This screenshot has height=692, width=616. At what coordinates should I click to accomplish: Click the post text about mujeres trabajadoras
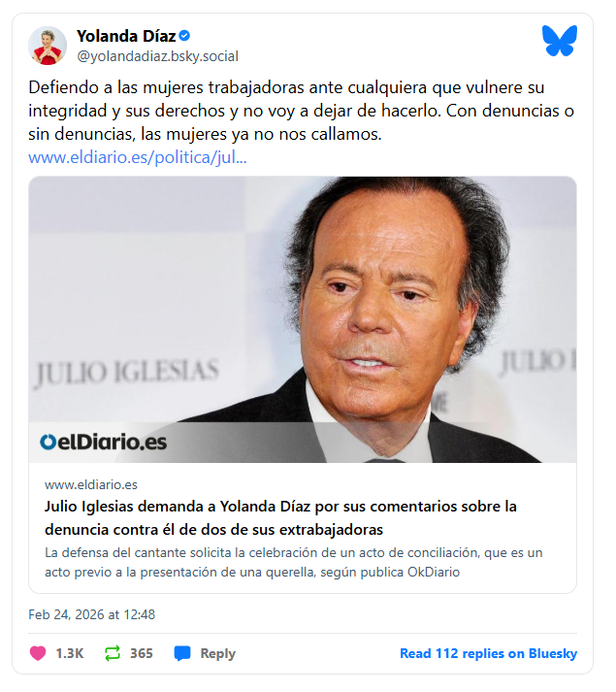(301, 111)
